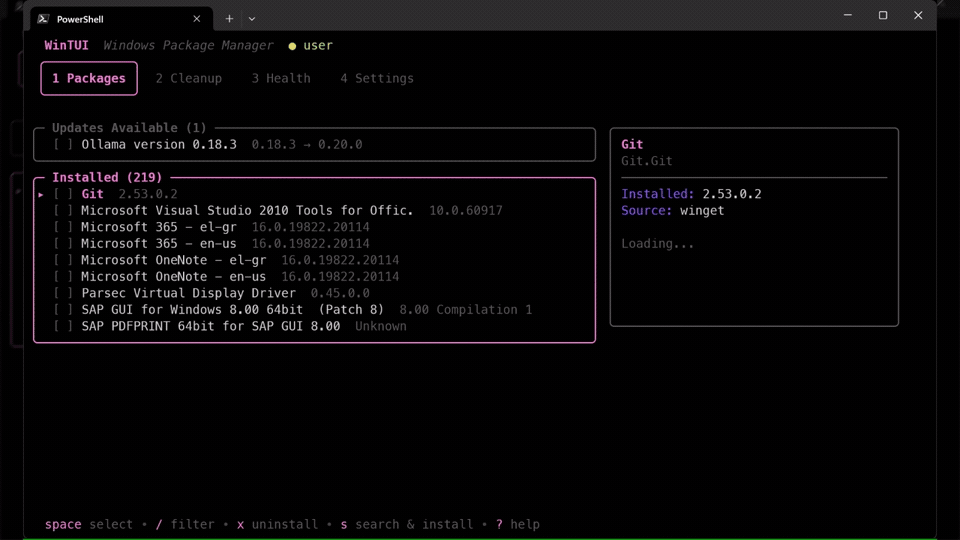Switch to the 3 Health tab
This screenshot has width=960, height=540.
point(281,78)
